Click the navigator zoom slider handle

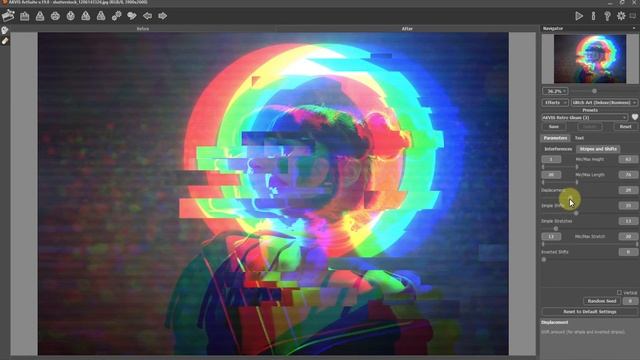(594, 91)
